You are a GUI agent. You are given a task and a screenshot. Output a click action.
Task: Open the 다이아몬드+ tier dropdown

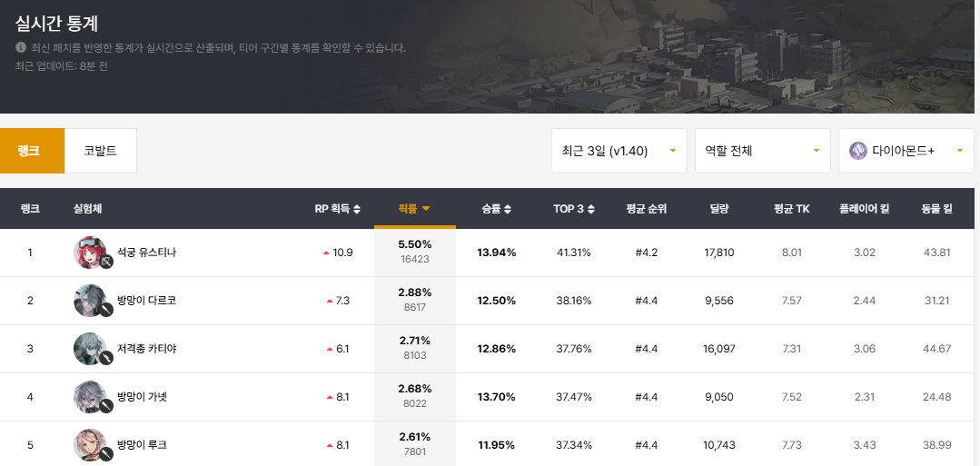click(x=906, y=151)
